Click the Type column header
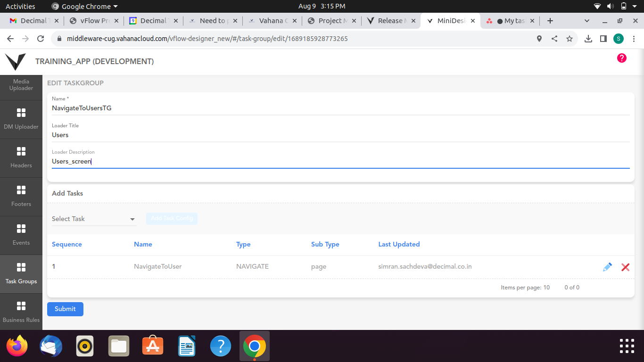 tap(243, 244)
